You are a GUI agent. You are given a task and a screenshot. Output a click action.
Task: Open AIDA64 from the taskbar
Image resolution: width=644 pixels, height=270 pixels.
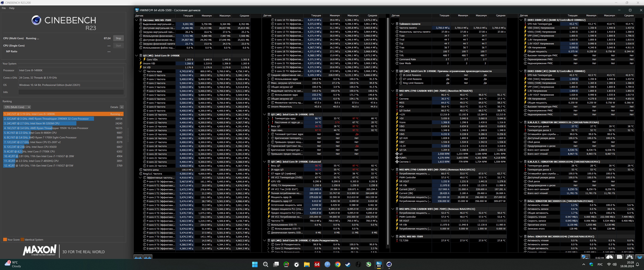tap(317, 264)
